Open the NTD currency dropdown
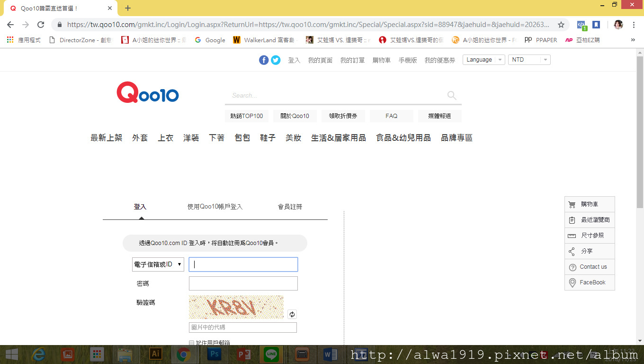Image resolution: width=644 pixels, height=364 pixels. coord(529,60)
